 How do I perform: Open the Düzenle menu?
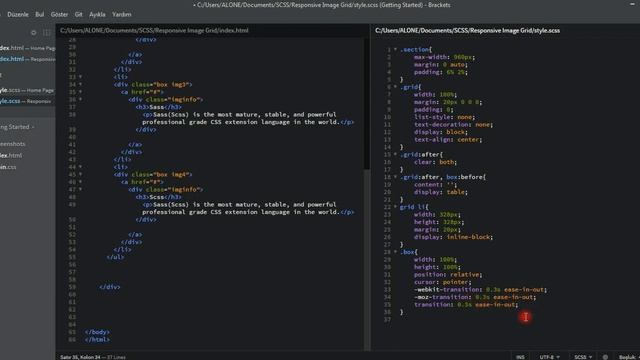[18, 14]
